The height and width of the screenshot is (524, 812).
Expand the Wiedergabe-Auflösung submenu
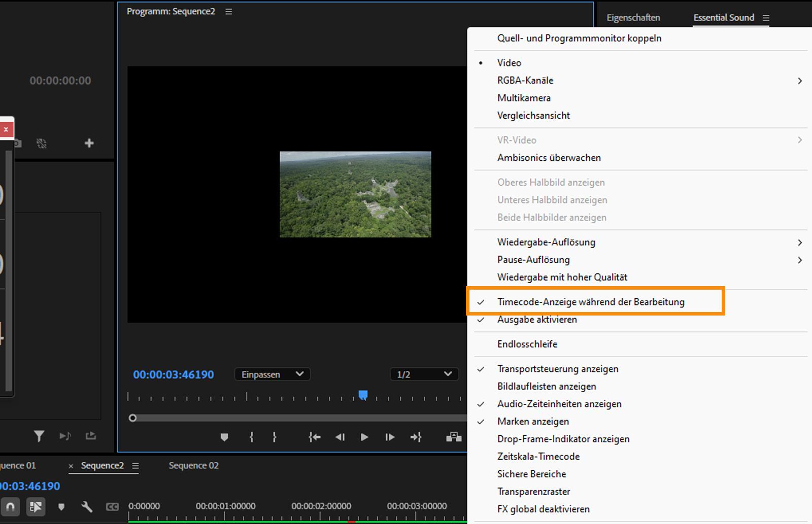tap(547, 242)
